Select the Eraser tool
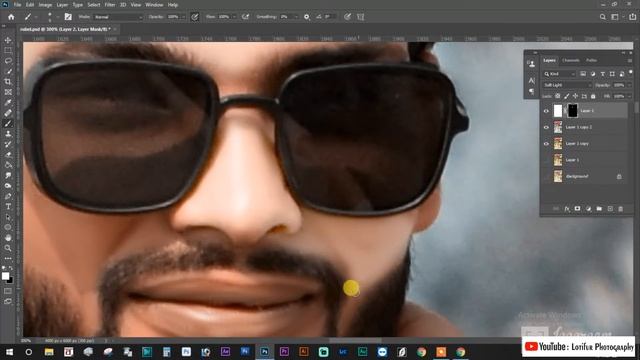 coord(8,155)
